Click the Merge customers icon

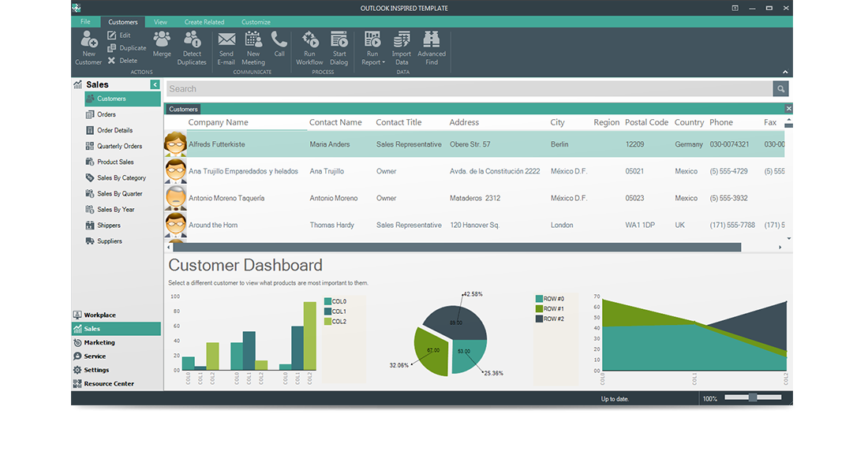[162, 39]
